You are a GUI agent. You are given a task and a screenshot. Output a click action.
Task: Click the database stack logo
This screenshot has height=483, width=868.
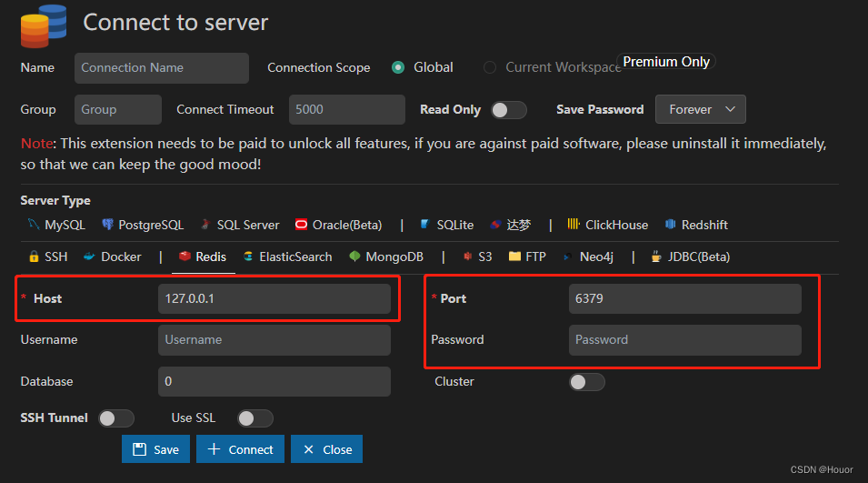pyautogui.click(x=44, y=25)
